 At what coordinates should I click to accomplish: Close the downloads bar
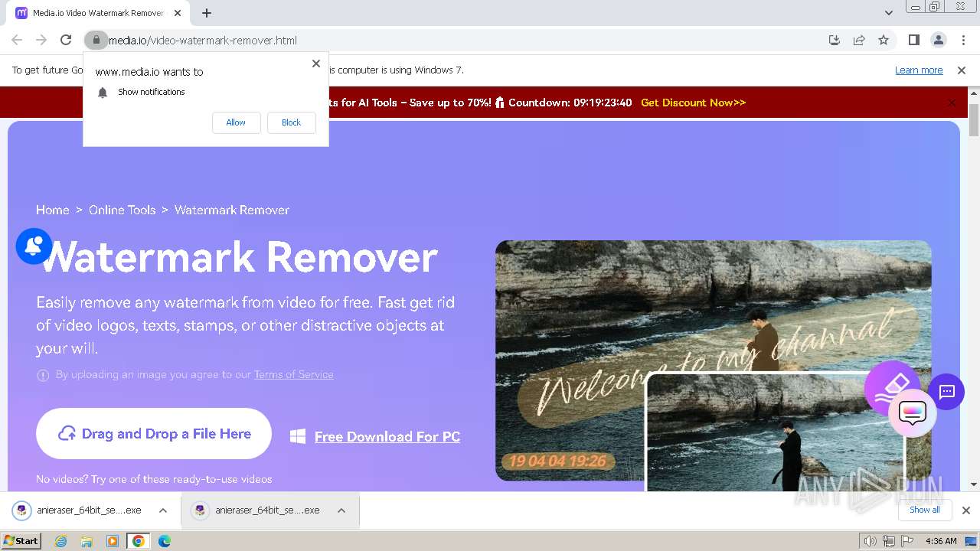pyautogui.click(x=965, y=510)
